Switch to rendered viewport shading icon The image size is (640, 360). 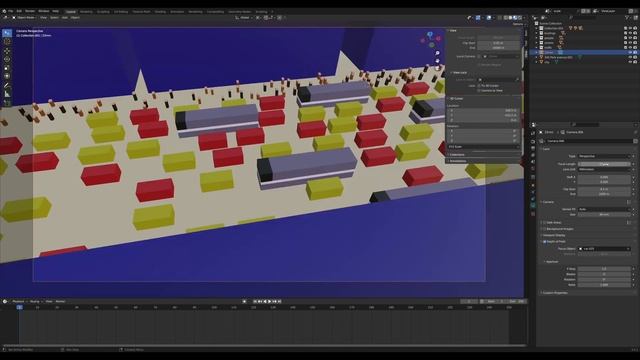tap(520, 18)
